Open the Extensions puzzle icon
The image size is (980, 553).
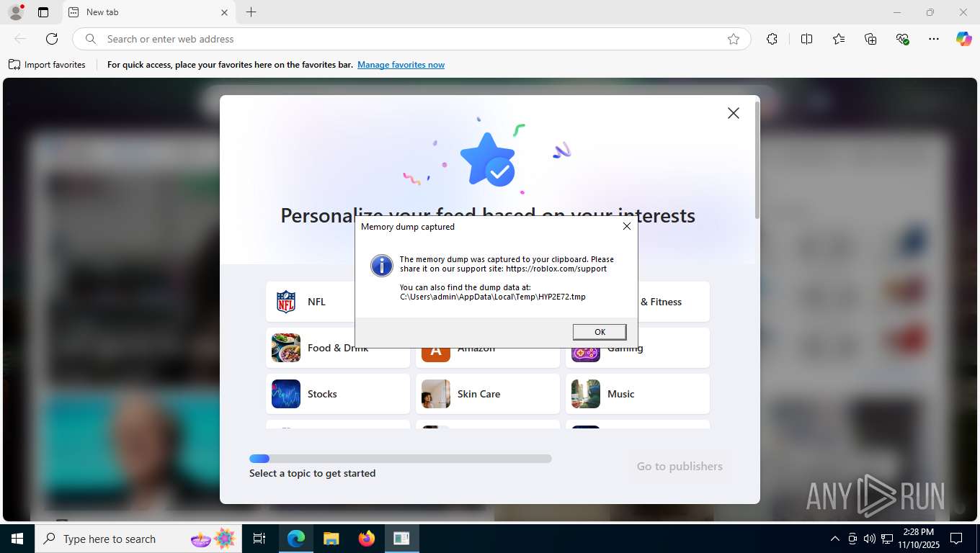click(x=772, y=39)
